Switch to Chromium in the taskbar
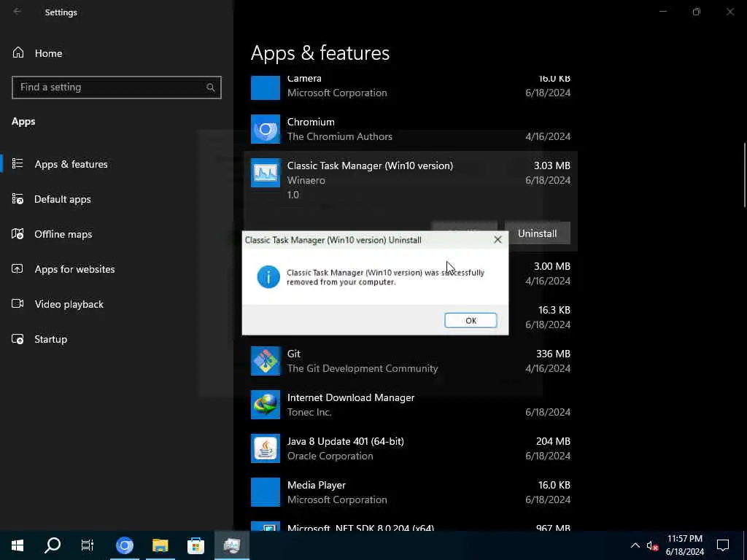 tap(125, 545)
